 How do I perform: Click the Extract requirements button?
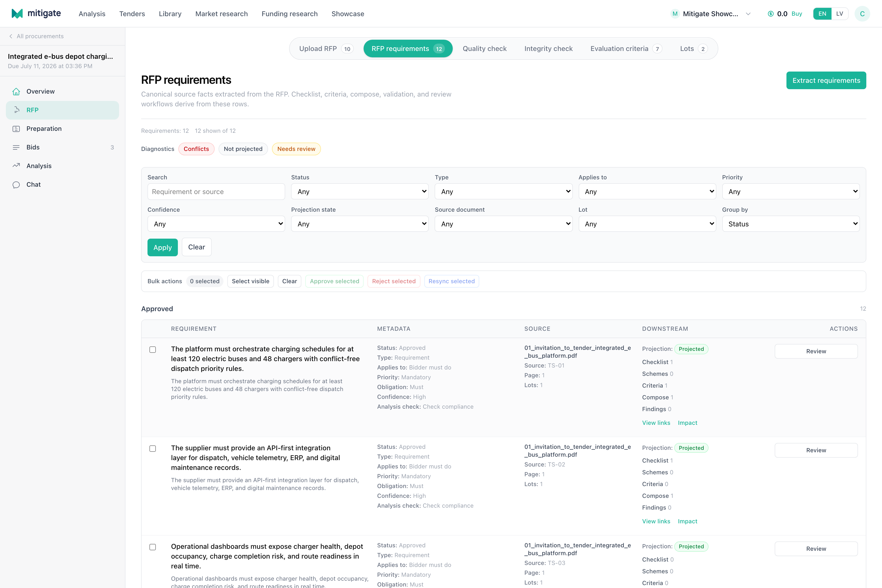point(826,80)
